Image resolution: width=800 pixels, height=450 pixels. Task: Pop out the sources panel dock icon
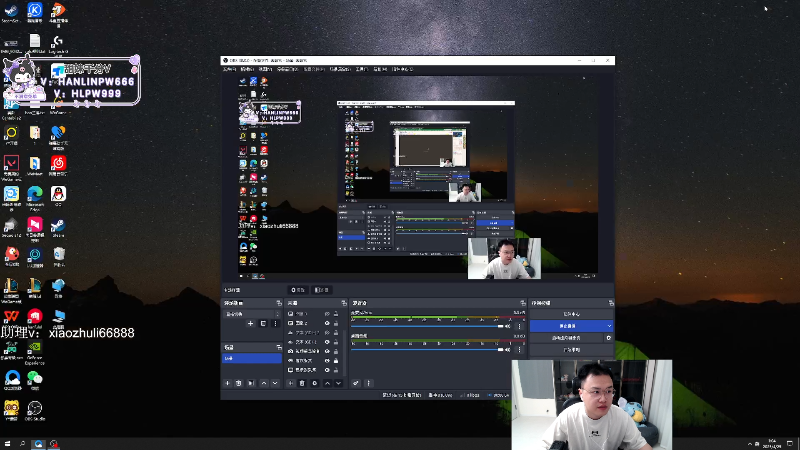point(343,303)
